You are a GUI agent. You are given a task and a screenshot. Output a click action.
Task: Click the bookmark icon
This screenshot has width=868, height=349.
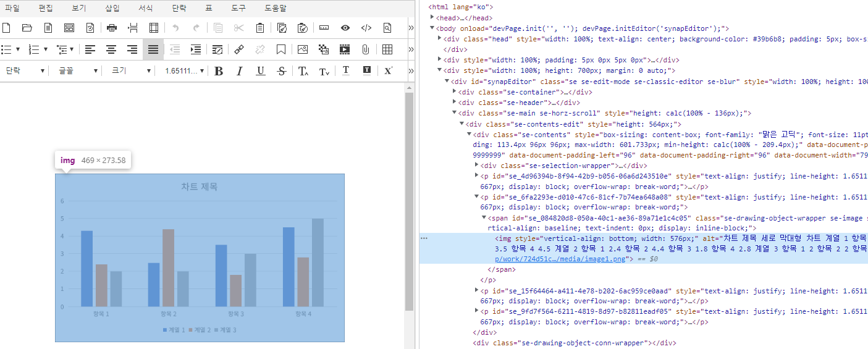[280, 49]
